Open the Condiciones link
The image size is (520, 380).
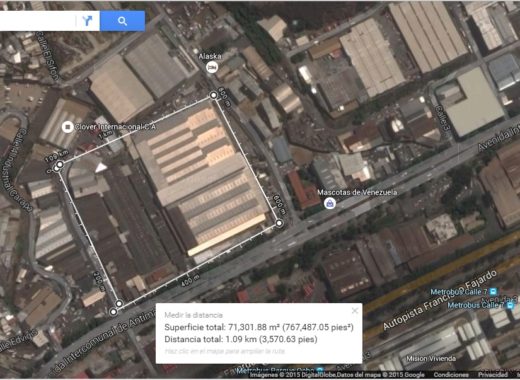[451, 375]
